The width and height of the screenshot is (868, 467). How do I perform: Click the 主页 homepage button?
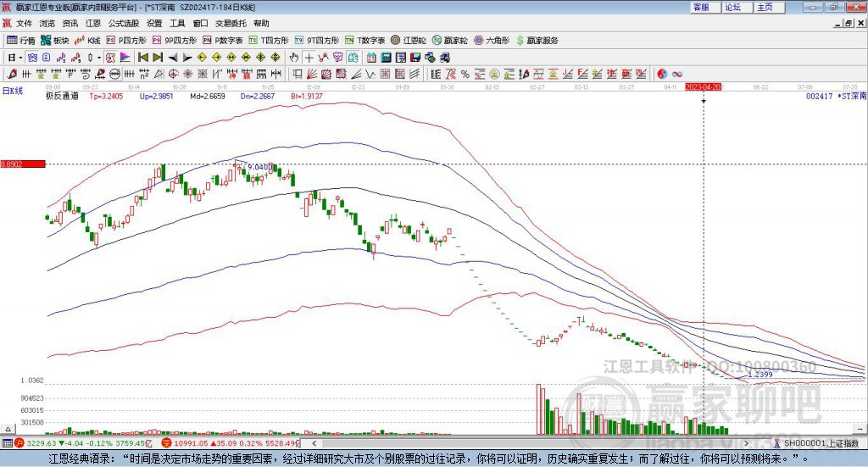click(x=769, y=7)
